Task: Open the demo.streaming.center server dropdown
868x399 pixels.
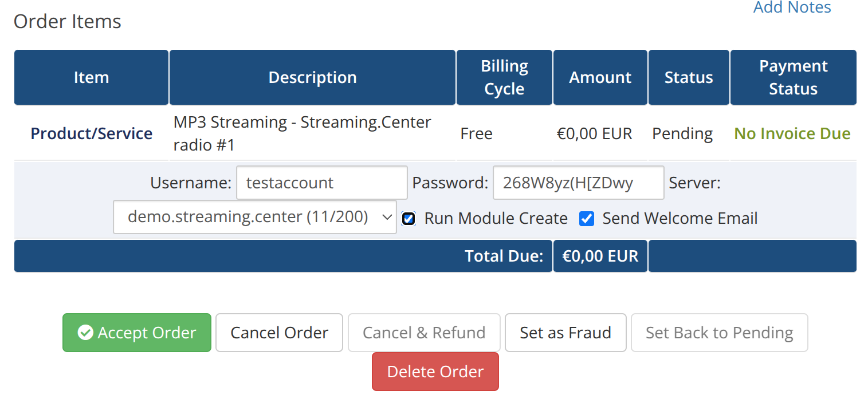Action: 255,217
